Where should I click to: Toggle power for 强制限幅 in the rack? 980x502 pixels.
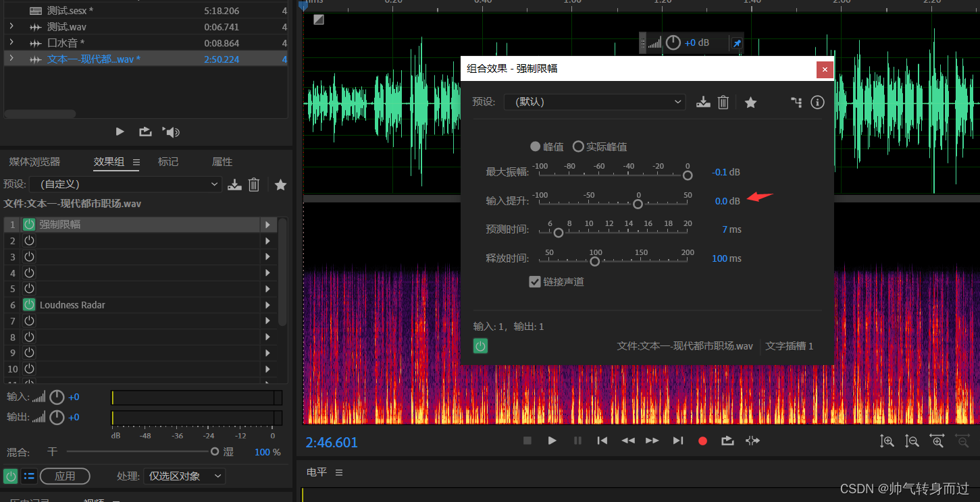pyautogui.click(x=29, y=224)
